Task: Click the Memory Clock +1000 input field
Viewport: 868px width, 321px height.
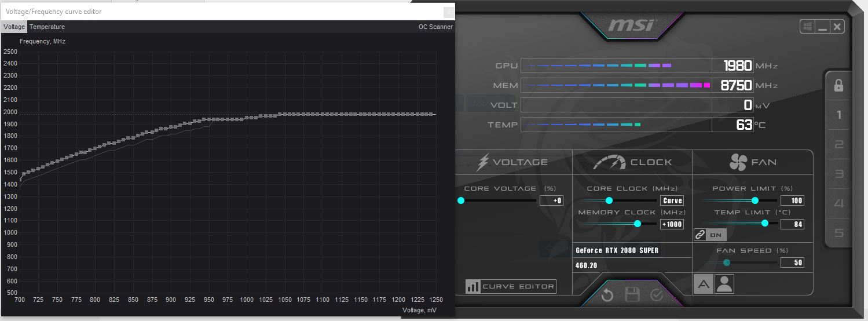Action: (672, 224)
